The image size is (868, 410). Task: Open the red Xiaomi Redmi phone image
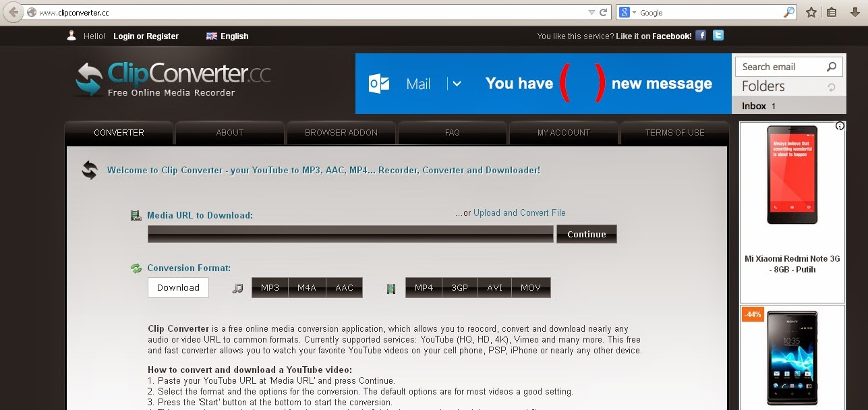[x=792, y=175]
